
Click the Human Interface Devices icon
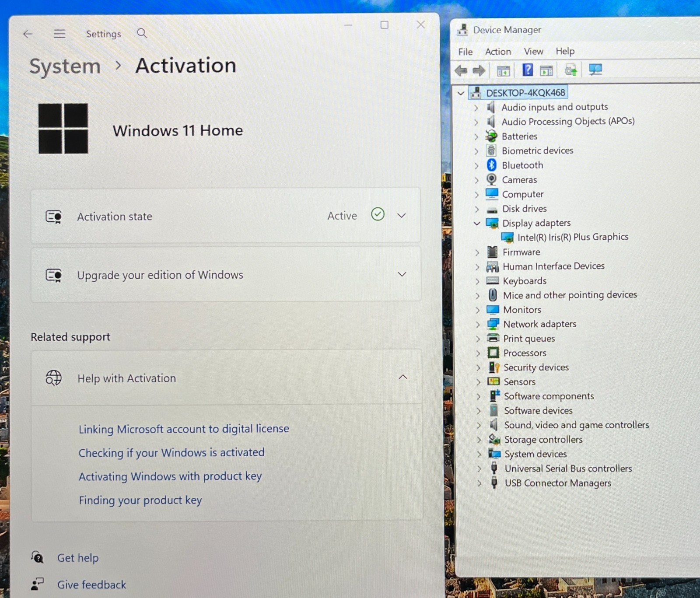pyautogui.click(x=493, y=266)
